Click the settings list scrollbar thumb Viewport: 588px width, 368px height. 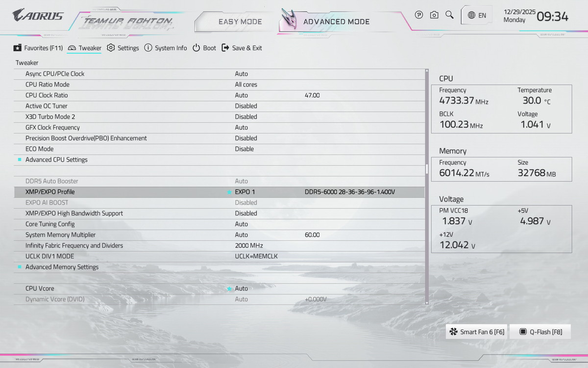pos(427,169)
